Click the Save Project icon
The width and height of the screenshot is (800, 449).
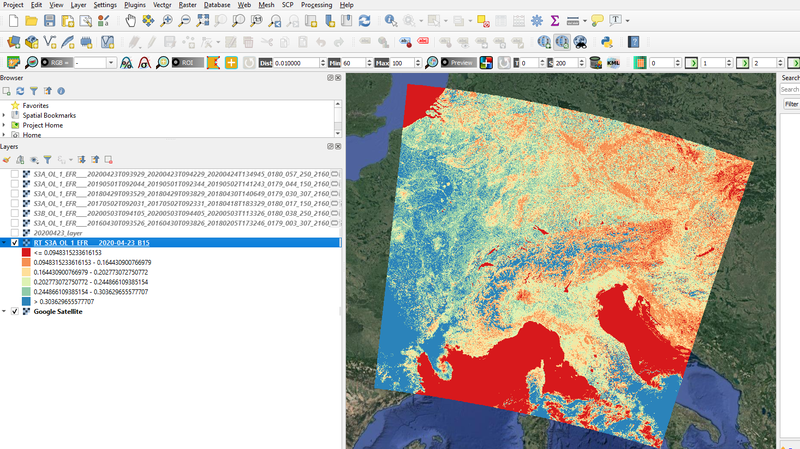click(52, 20)
